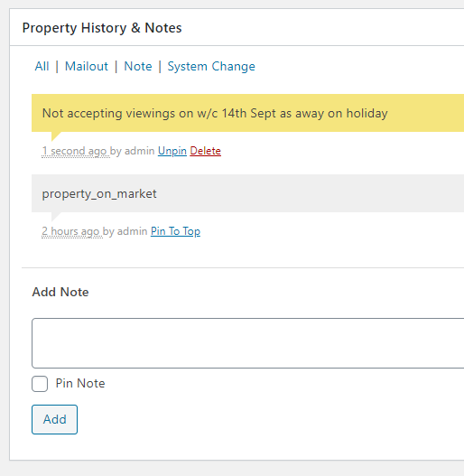Pin property_on_market entry to top
The image size is (464, 476).
175,231
